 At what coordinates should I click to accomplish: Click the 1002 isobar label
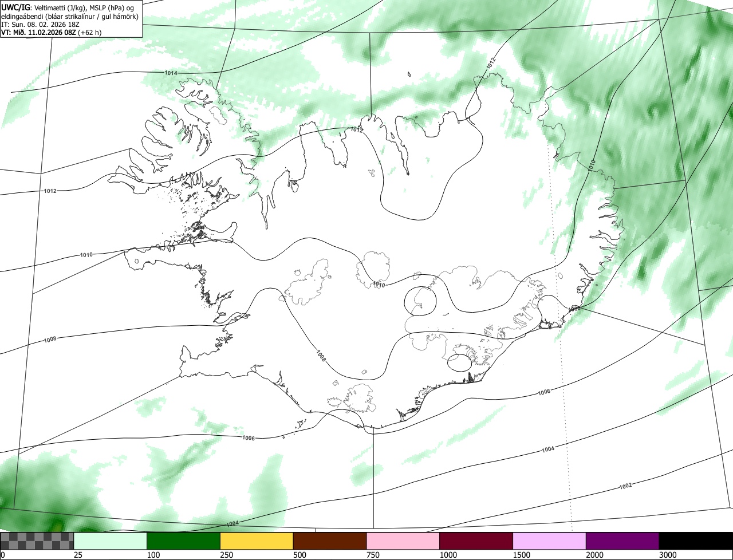pyautogui.click(x=625, y=486)
